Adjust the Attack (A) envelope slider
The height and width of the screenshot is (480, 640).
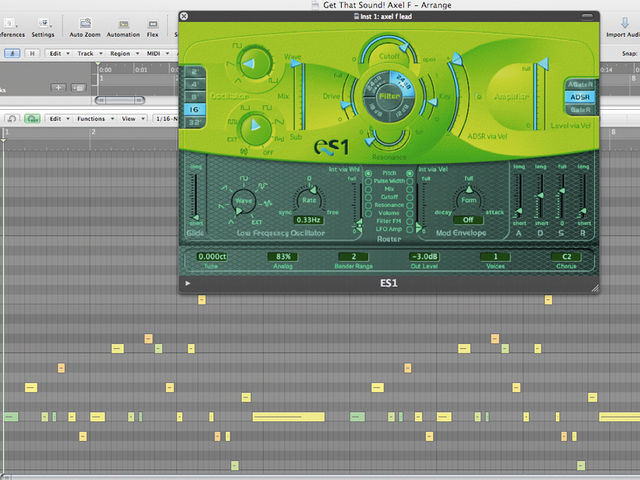(519, 195)
